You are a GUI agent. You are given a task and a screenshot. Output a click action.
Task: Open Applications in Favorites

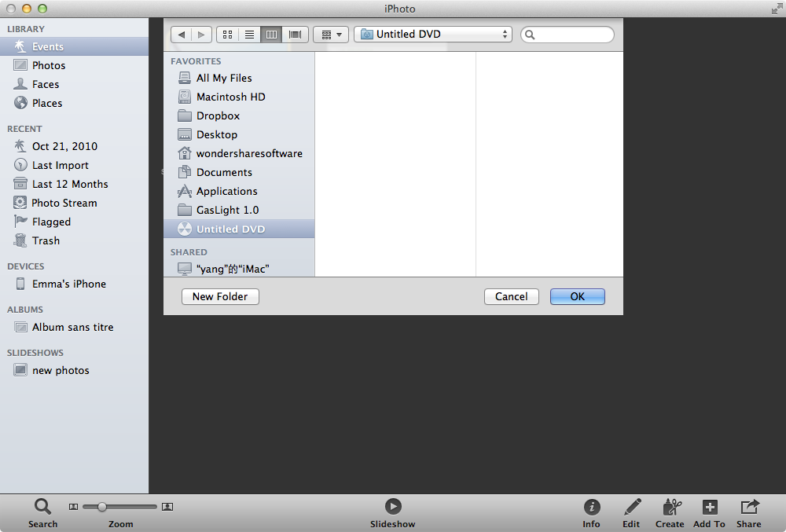(x=239, y=192)
